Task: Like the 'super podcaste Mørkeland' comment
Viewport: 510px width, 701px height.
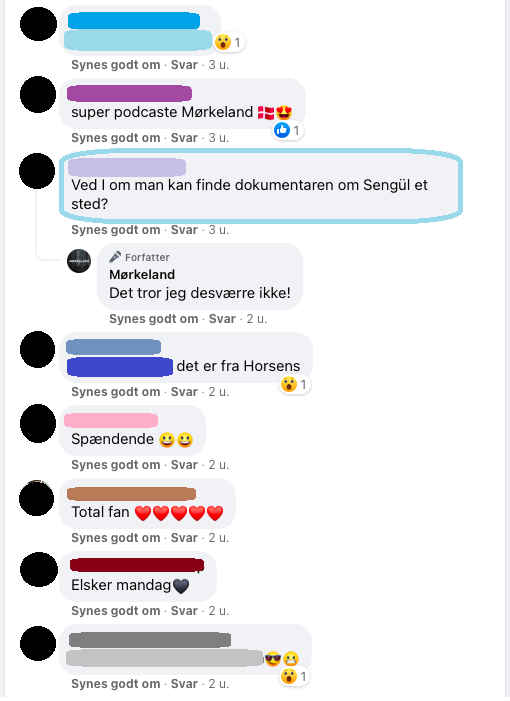Action: pyautogui.click(x=115, y=138)
